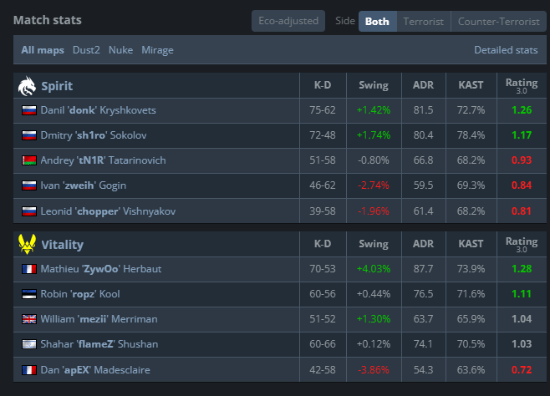The image size is (550, 396).
Task: Click the Russian flag beside chopper
Action: (29, 211)
